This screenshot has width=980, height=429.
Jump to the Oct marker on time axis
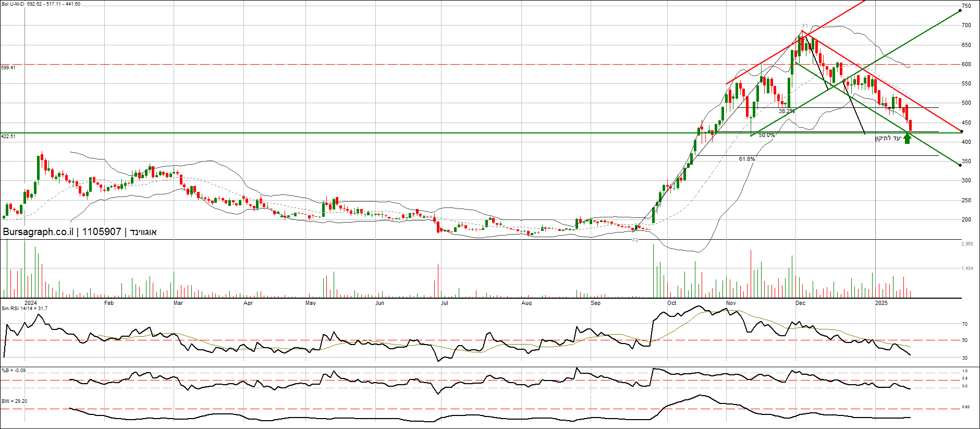click(671, 303)
